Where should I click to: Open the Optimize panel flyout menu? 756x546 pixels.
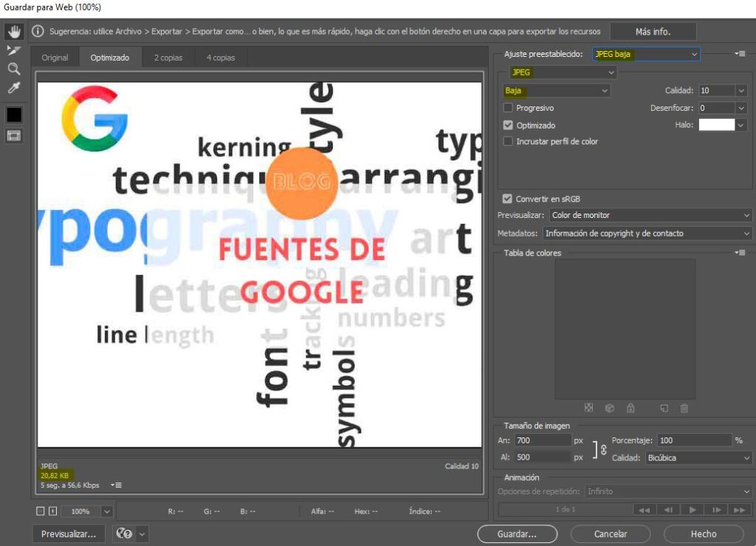coord(740,53)
